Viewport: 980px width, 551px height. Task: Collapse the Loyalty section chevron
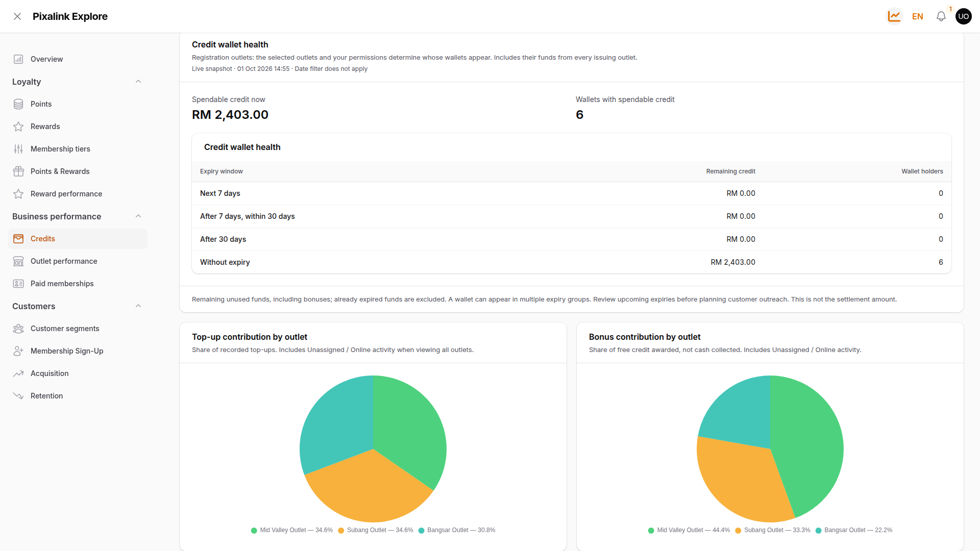tap(138, 82)
